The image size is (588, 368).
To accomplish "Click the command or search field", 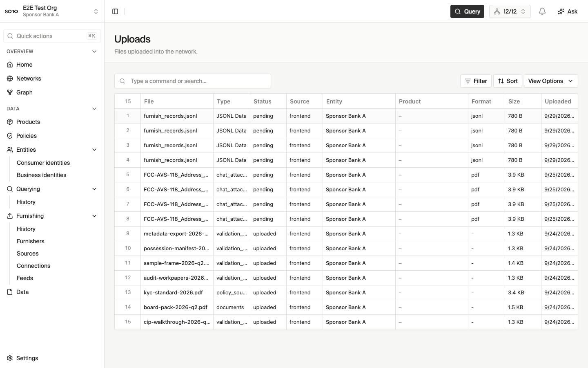I will (193, 81).
